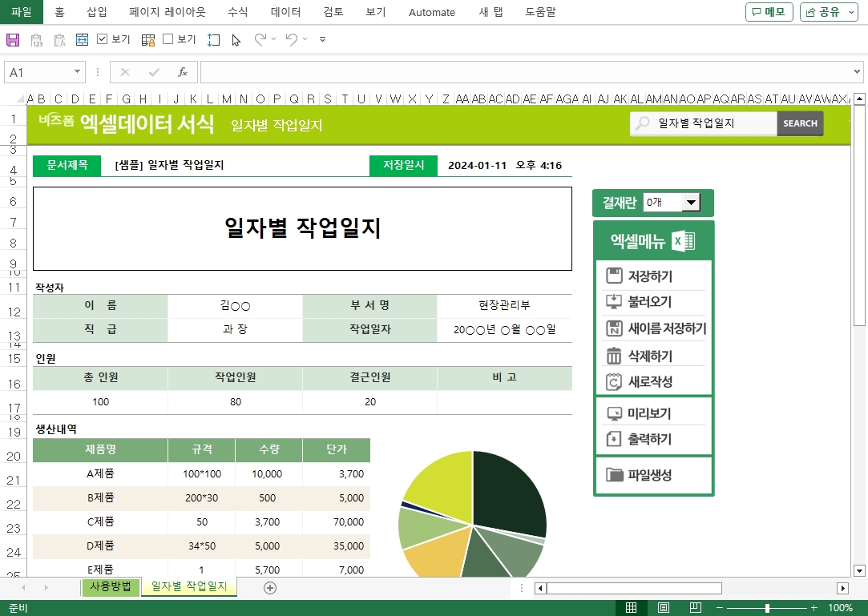Image resolution: width=868 pixels, height=616 pixels.
Task: Click the sheet protection table lock icon
Action: [148, 39]
